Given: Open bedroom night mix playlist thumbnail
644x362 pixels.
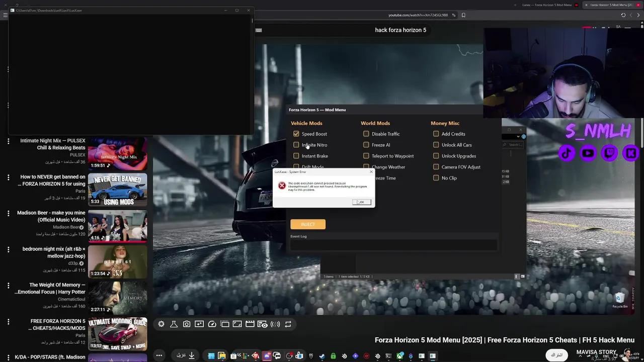Looking at the screenshot, I should pos(118,262).
